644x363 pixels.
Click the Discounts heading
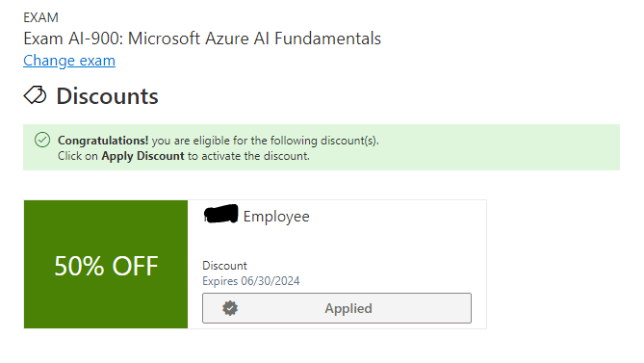click(x=107, y=96)
